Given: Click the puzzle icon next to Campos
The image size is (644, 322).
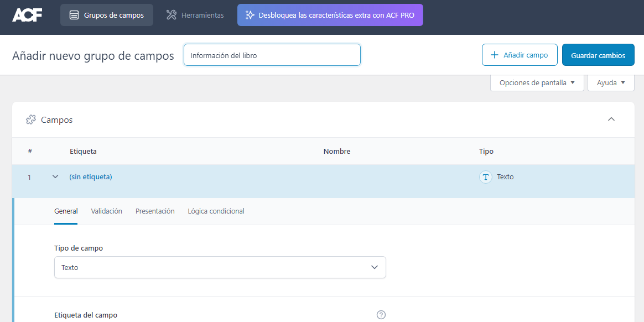Looking at the screenshot, I should click(32, 120).
